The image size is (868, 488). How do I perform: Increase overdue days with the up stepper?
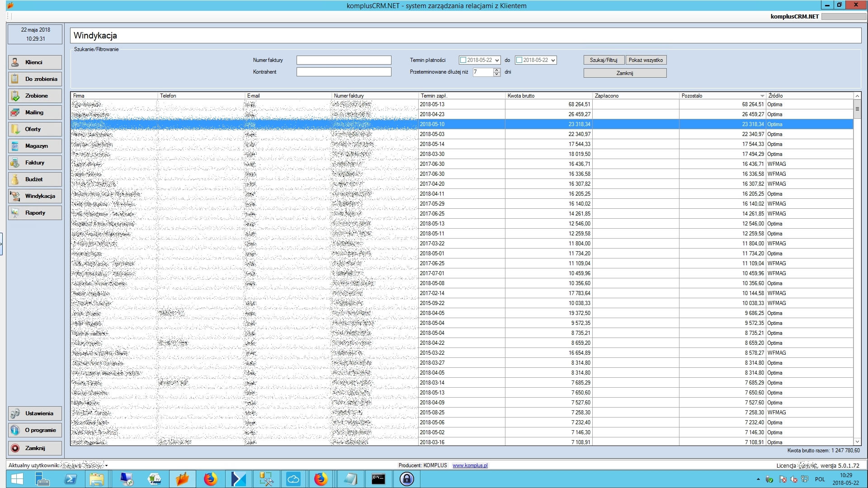click(x=497, y=70)
